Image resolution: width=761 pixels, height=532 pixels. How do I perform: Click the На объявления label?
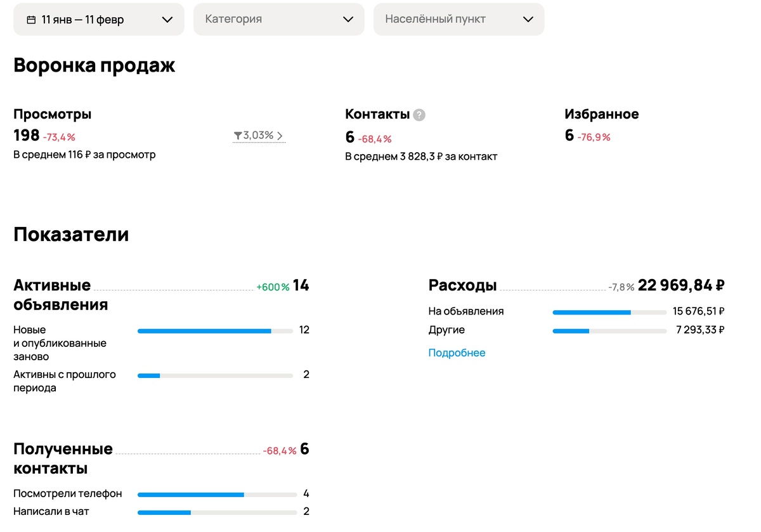tap(466, 311)
